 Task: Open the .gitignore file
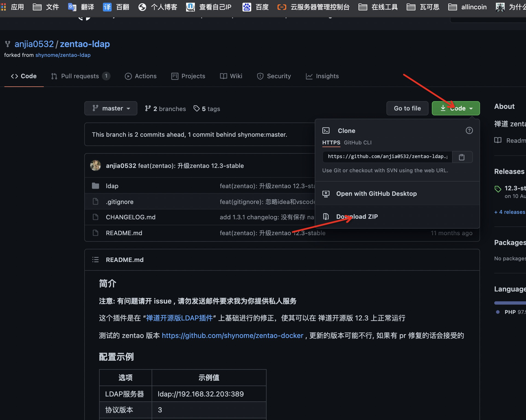tap(120, 202)
